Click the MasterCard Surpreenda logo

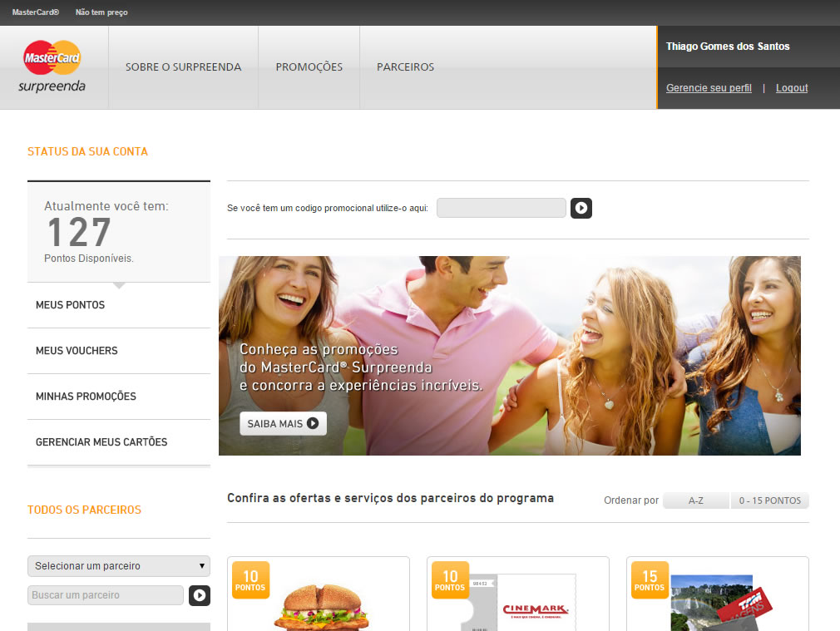coord(52,67)
